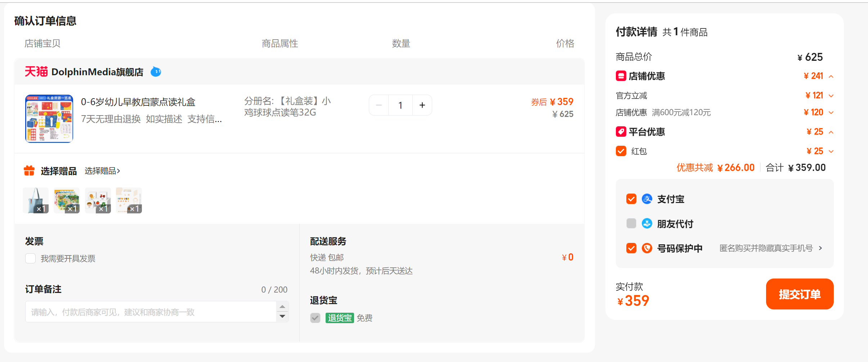Increase quantity with the plus button
This screenshot has width=868, height=362.
tap(422, 105)
